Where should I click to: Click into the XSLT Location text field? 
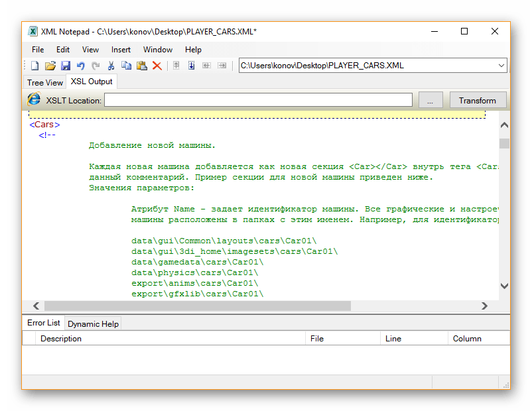coord(258,101)
